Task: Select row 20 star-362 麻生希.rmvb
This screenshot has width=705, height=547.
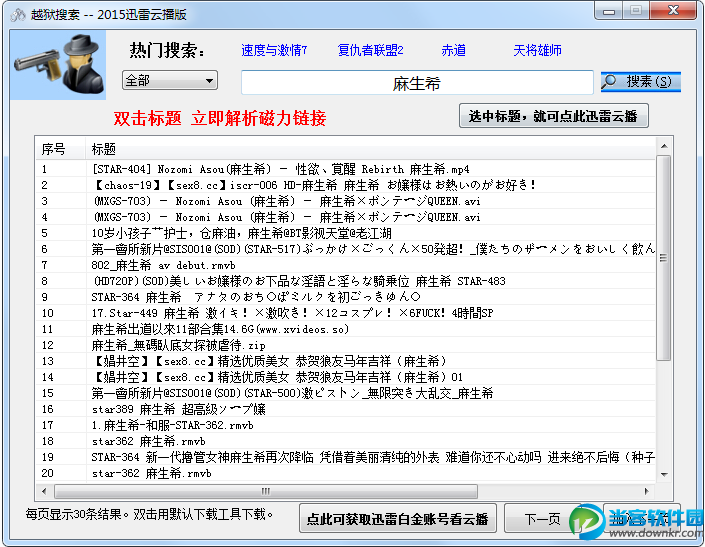Action: [345, 473]
